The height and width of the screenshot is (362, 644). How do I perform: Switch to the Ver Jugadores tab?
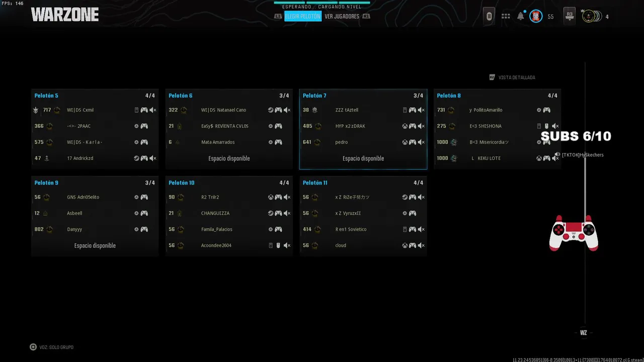coord(342,17)
